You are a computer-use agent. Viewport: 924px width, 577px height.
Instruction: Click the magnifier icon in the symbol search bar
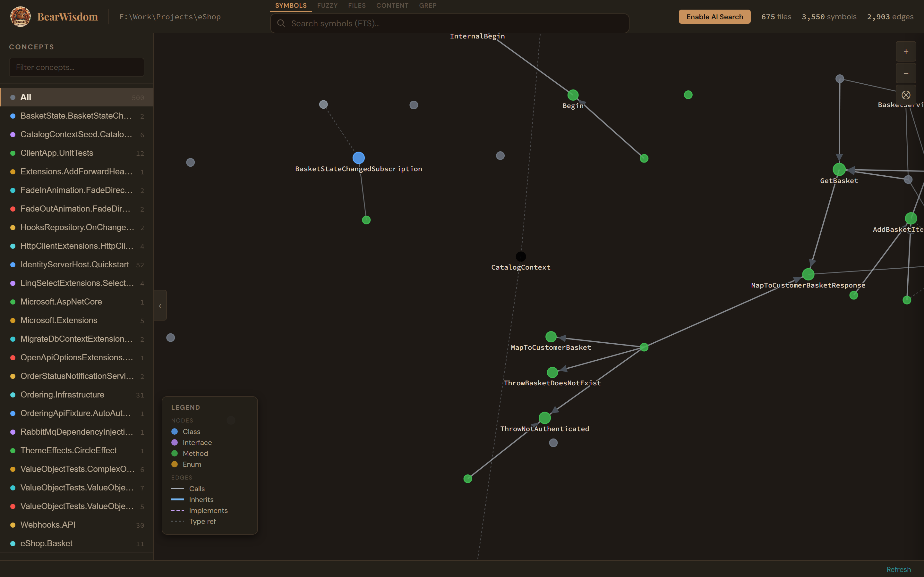pyautogui.click(x=281, y=23)
